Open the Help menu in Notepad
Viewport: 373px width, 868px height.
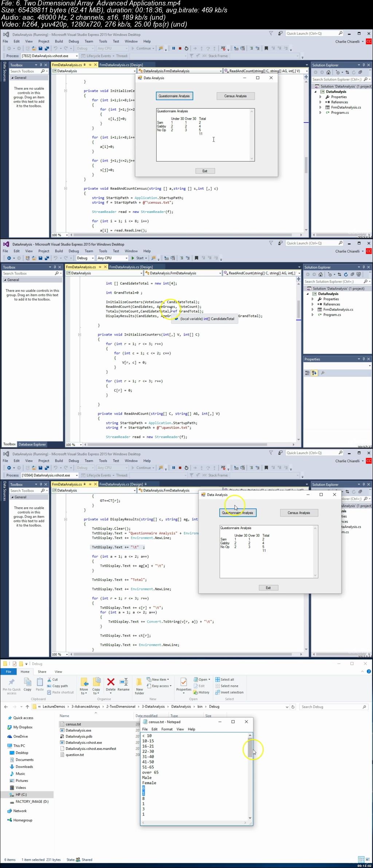(x=192, y=729)
